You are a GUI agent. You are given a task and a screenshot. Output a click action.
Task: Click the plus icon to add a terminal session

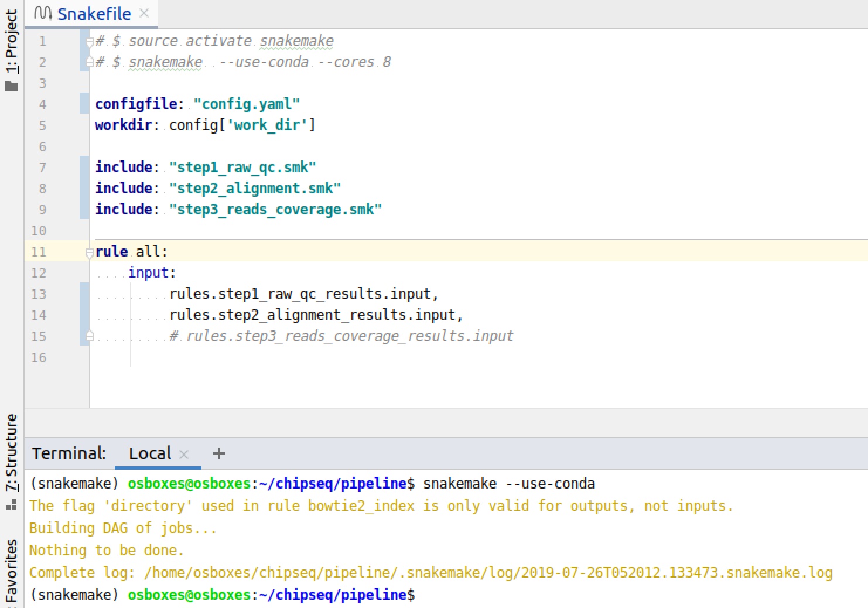pos(218,453)
